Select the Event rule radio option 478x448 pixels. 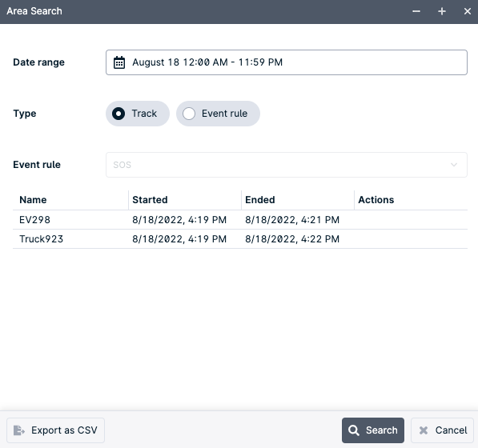218,114
